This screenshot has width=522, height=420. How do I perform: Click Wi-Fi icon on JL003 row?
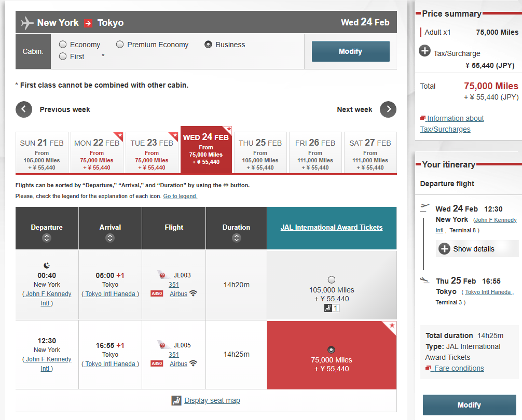click(193, 293)
